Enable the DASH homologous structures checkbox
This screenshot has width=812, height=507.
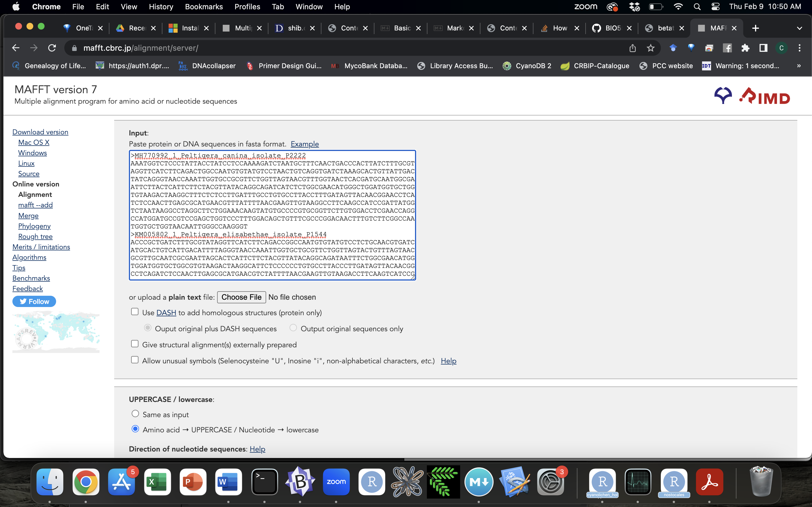[134, 312]
